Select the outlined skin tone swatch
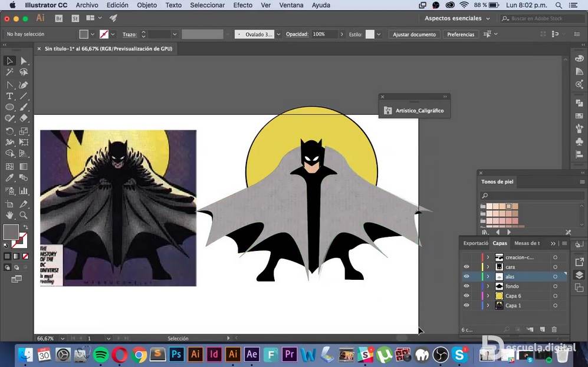The width and height of the screenshot is (588, 367). point(508,206)
